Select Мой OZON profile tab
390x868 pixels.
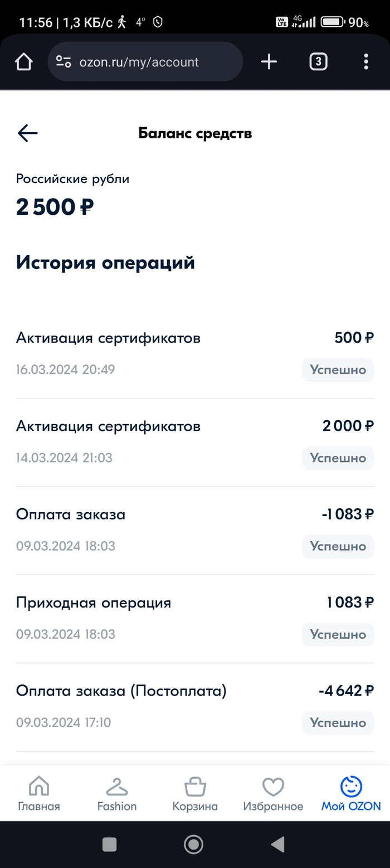coord(351,794)
